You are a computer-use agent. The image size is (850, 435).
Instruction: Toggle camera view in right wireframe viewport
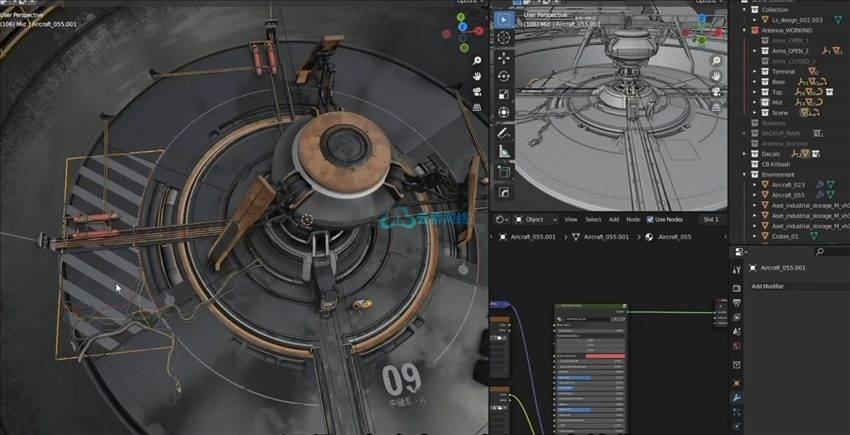716,92
